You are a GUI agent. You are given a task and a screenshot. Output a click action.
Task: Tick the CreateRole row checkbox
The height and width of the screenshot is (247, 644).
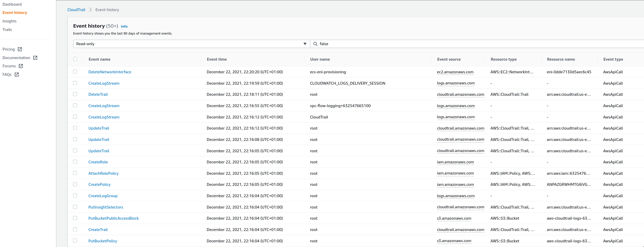pos(75,162)
